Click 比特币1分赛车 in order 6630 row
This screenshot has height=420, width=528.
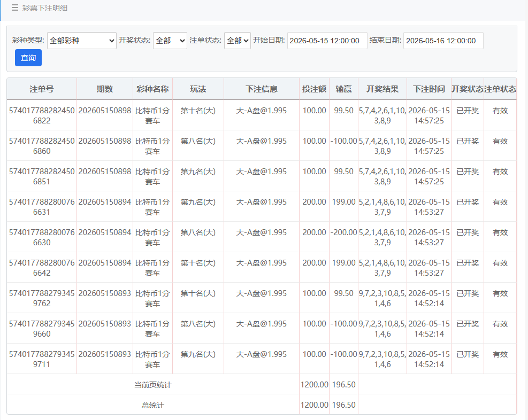(x=152, y=237)
